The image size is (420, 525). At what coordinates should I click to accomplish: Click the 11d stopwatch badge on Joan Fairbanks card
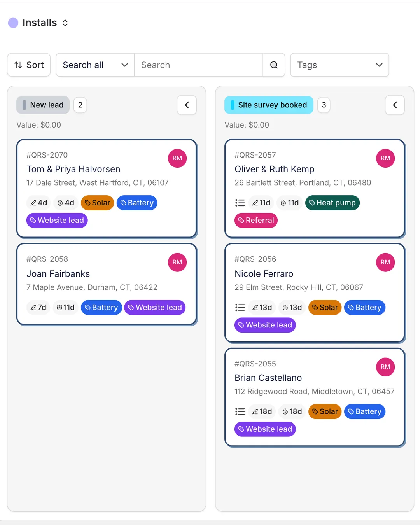(x=66, y=307)
